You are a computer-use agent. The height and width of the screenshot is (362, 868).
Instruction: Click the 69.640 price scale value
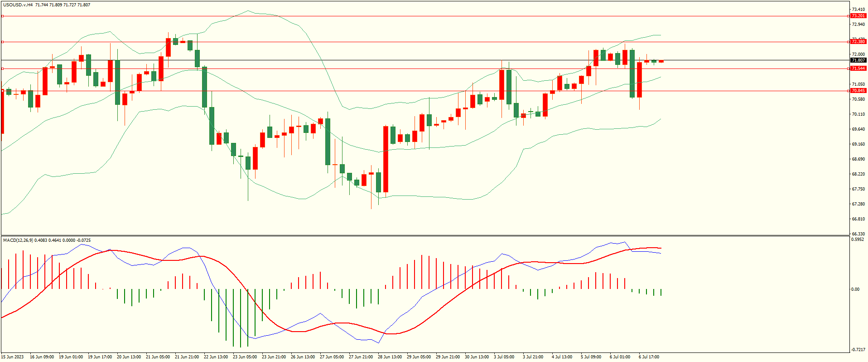pyautogui.click(x=858, y=129)
